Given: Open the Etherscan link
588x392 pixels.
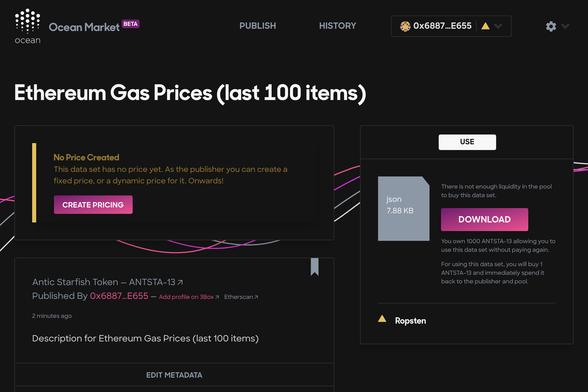Looking at the screenshot, I should point(241,297).
